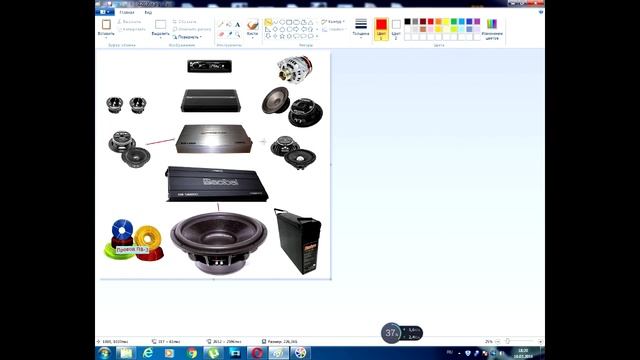This screenshot has width=640, height=360.
Task: Open Изменение цветов edit colors dialog
Action: (492, 29)
